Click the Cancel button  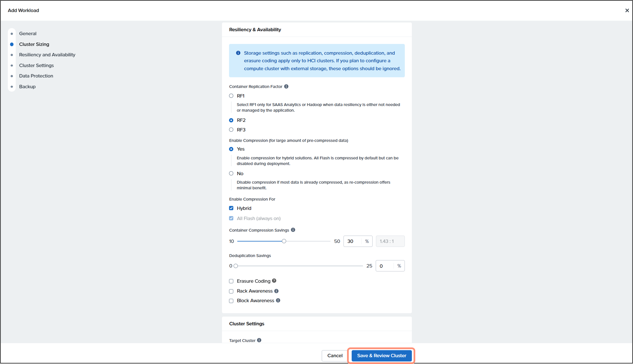[x=335, y=355]
